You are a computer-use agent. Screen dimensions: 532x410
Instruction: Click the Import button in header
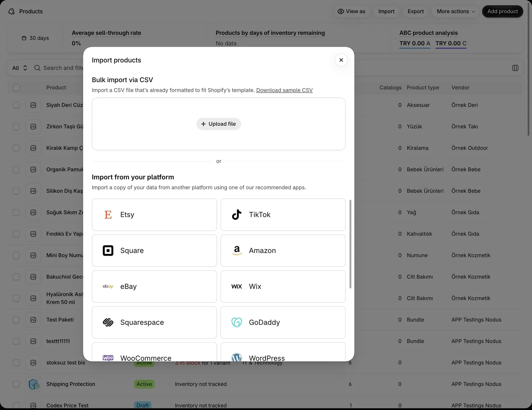click(386, 11)
